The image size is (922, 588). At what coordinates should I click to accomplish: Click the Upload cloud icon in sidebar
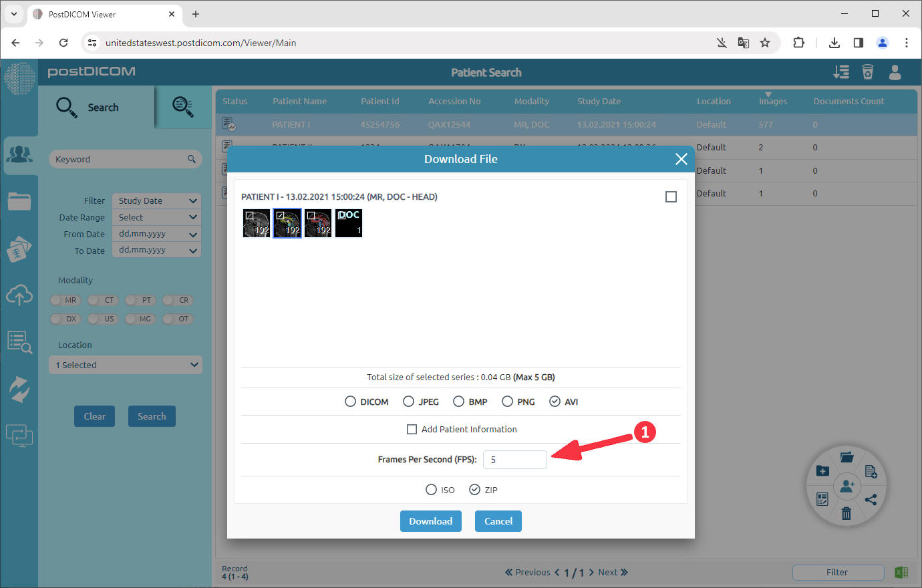[19, 295]
